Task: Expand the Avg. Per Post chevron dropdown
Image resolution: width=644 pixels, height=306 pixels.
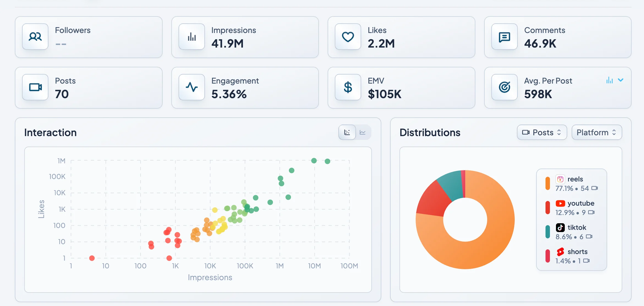Action: 621,80
